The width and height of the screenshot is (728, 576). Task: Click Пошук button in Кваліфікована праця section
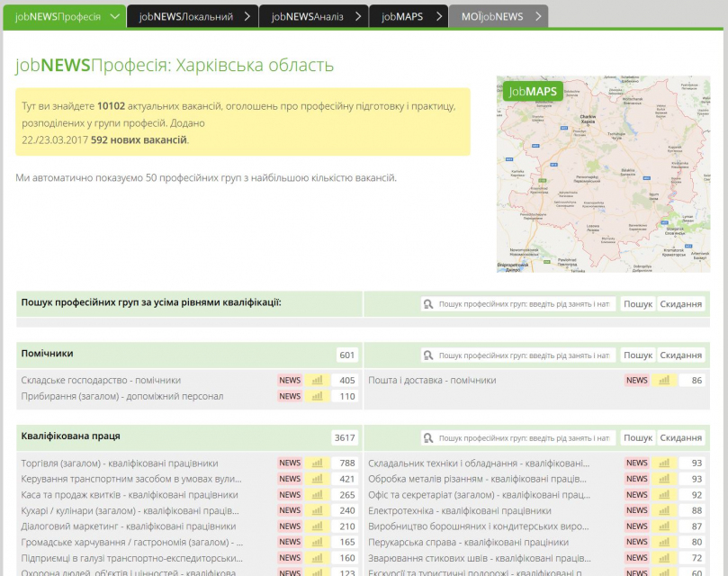click(638, 438)
